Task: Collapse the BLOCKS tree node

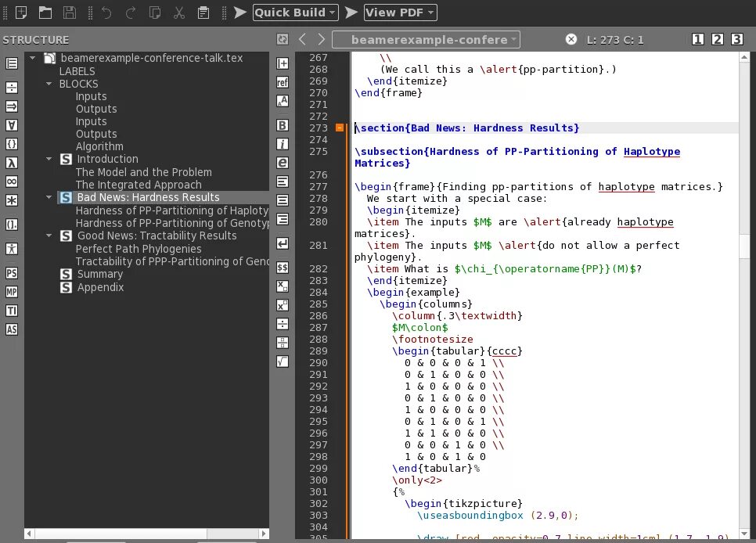Action: (49, 84)
